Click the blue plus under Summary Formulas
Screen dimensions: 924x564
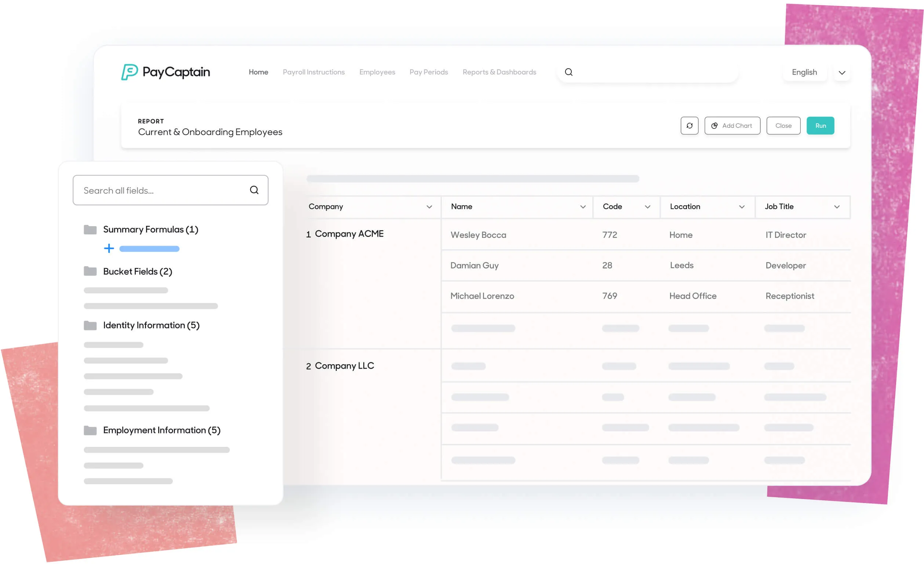point(109,248)
